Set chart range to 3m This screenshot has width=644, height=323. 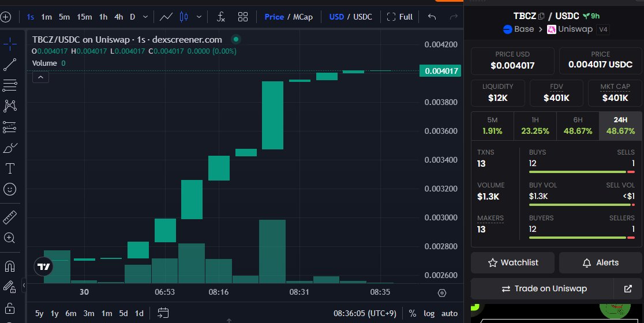tap(89, 313)
